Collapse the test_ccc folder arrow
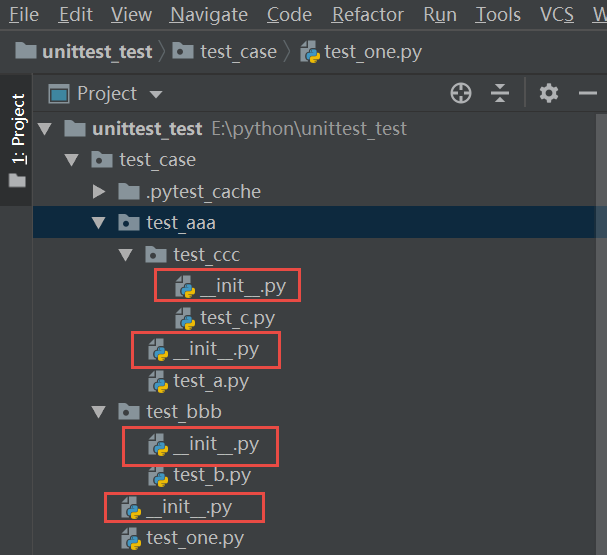The image size is (607, 555). pos(125,255)
